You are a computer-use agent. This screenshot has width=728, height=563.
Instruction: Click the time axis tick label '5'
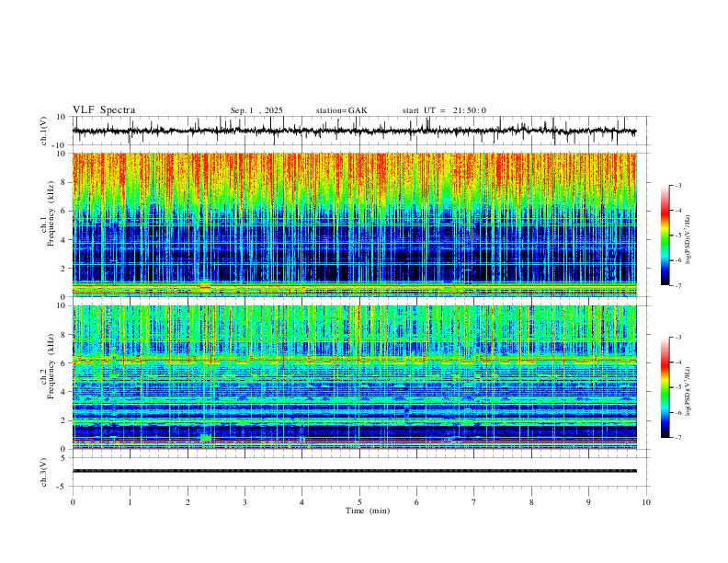(x=359, y=502)
